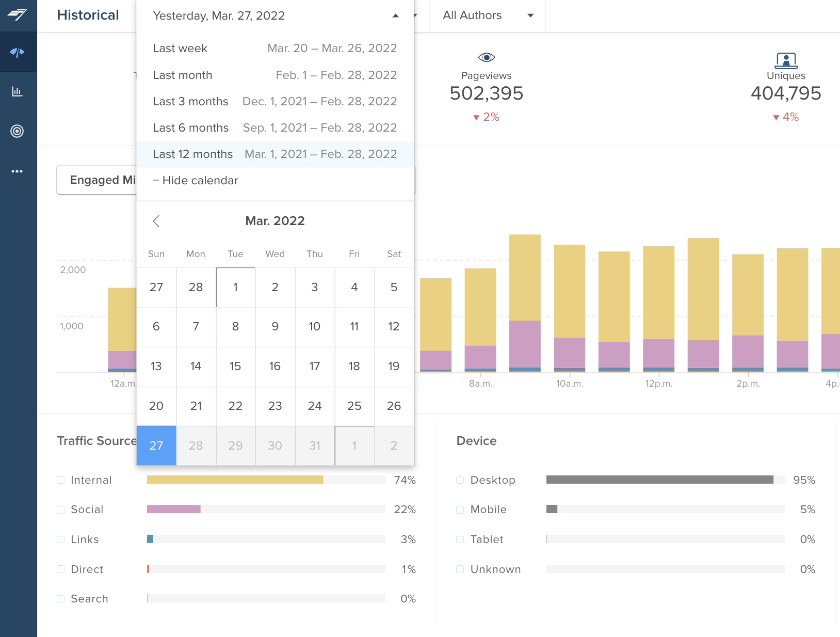Select March 26 in the calendar
Viewport: 840px width, 637px height.
click(394, 406)
